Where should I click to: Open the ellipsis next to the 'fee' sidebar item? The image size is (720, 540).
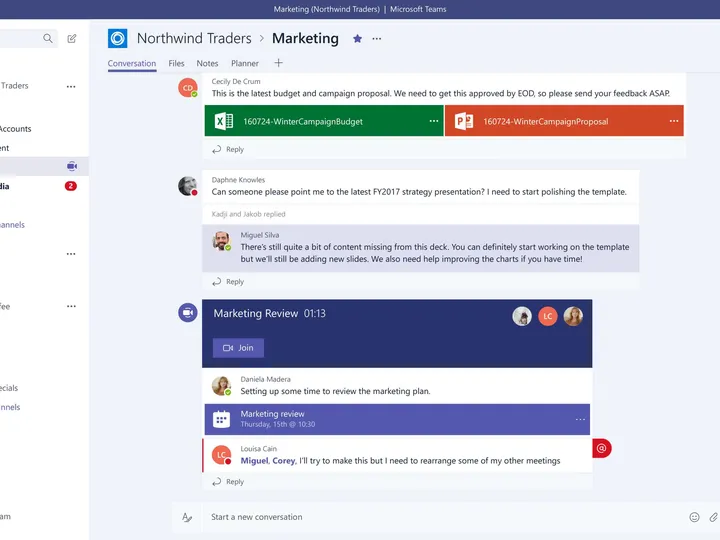(x=71, y=306)
